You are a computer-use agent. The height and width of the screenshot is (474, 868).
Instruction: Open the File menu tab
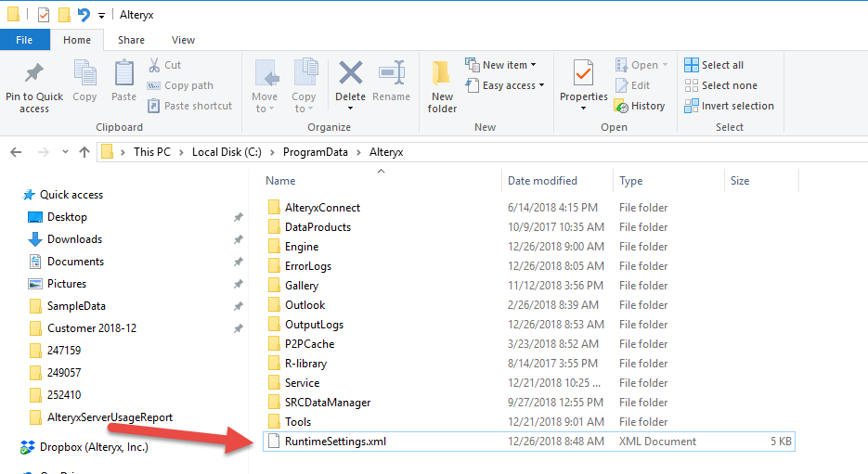[25, 40]
